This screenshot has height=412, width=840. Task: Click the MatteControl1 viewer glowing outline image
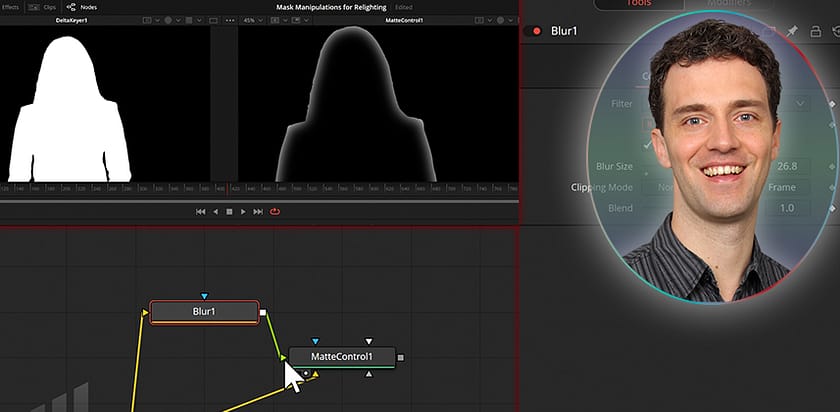pos(356,105)
